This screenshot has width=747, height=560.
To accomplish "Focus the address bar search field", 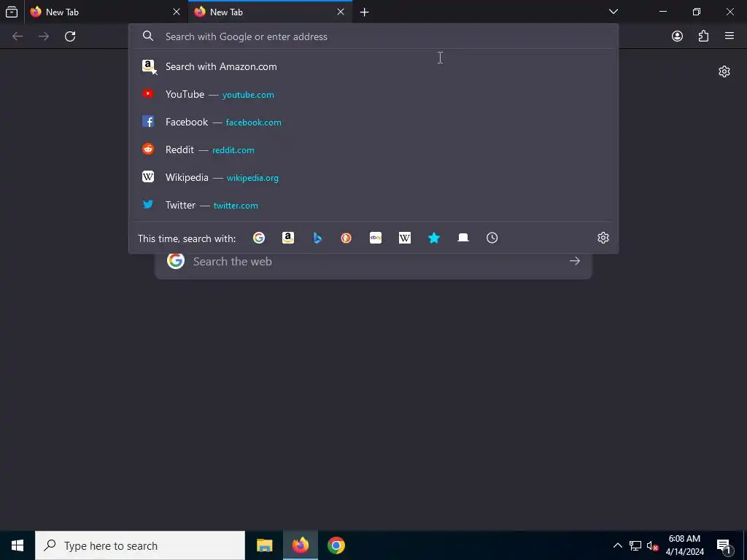I will click(373, 36).
